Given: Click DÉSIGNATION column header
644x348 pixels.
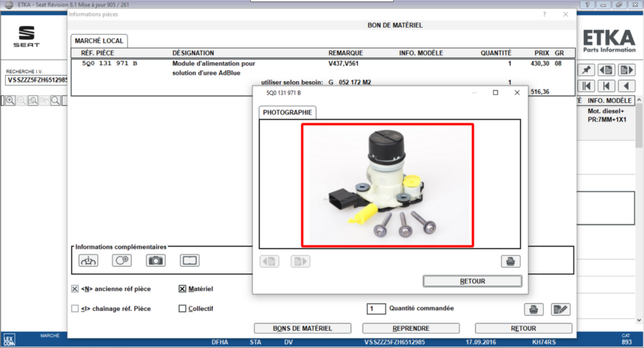Looking at the screenshot, I should (193, 53).
